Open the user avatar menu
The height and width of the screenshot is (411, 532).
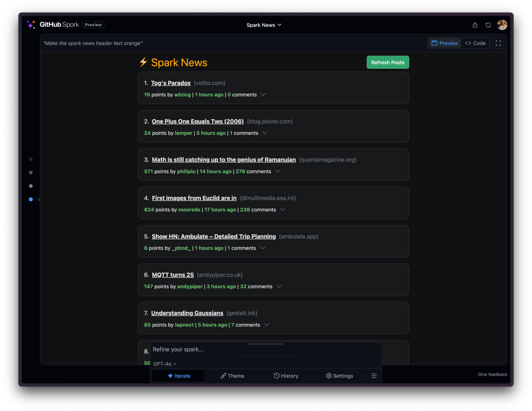(x=502, y=25)
